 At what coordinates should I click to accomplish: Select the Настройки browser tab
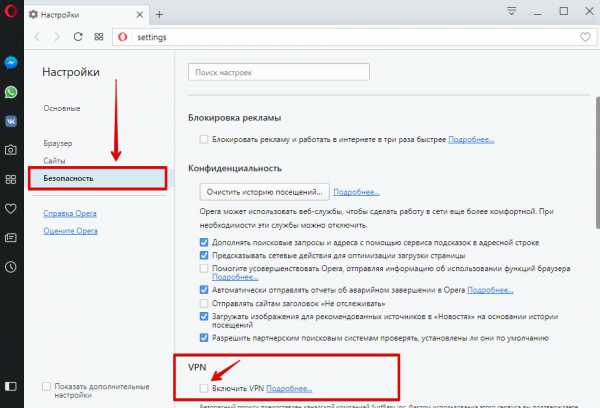click(x=86, y=15)
